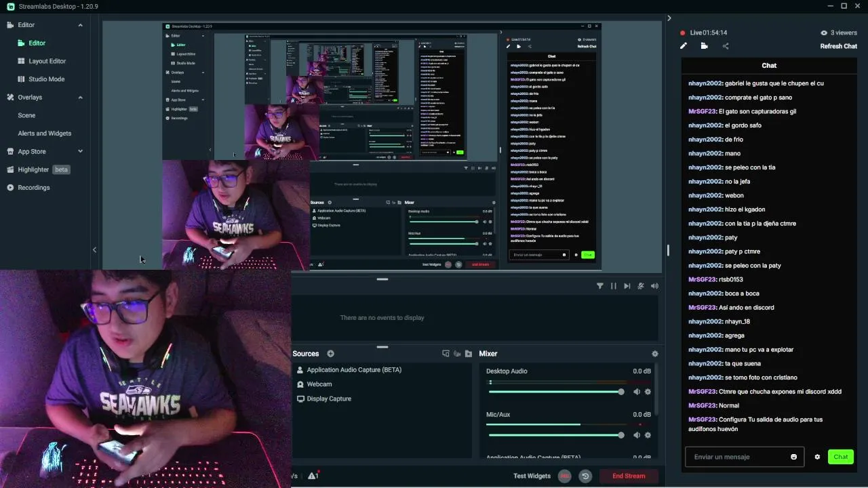868x488 pixels.
Task: Click the viewers eye icon
Action: (x=824, y=33)
